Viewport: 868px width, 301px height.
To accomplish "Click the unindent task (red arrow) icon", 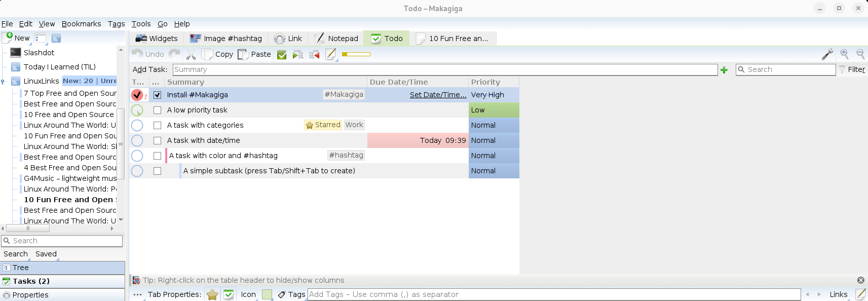I will click(314, 55).
